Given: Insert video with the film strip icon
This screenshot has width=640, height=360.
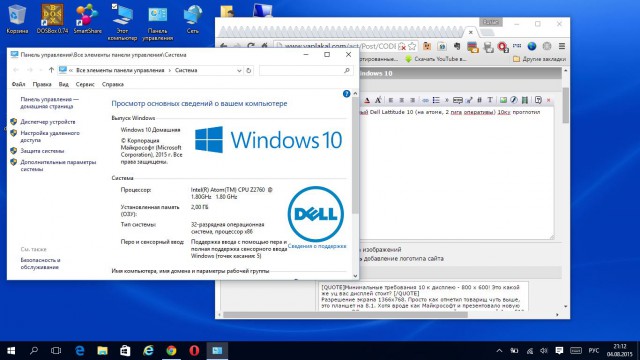Looking at the screenshot, I should coord(525,100).
